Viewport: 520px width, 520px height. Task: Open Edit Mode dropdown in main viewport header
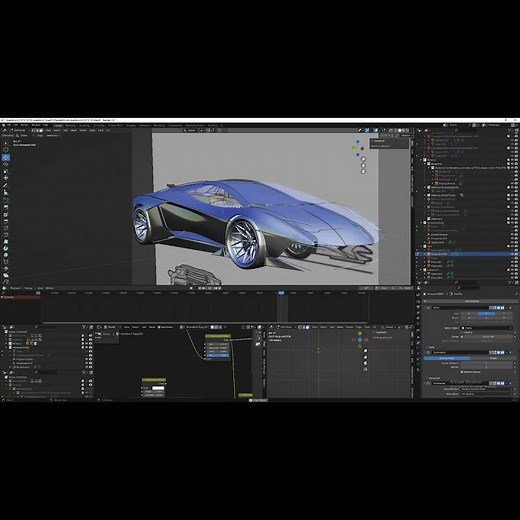coord(20,130)
